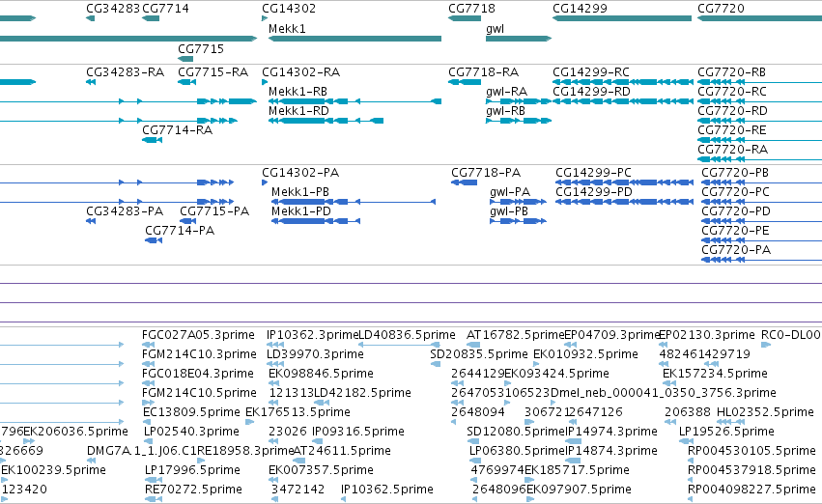Click the CG34283 gene label
822x504 pixels.
tap(113, 9)
